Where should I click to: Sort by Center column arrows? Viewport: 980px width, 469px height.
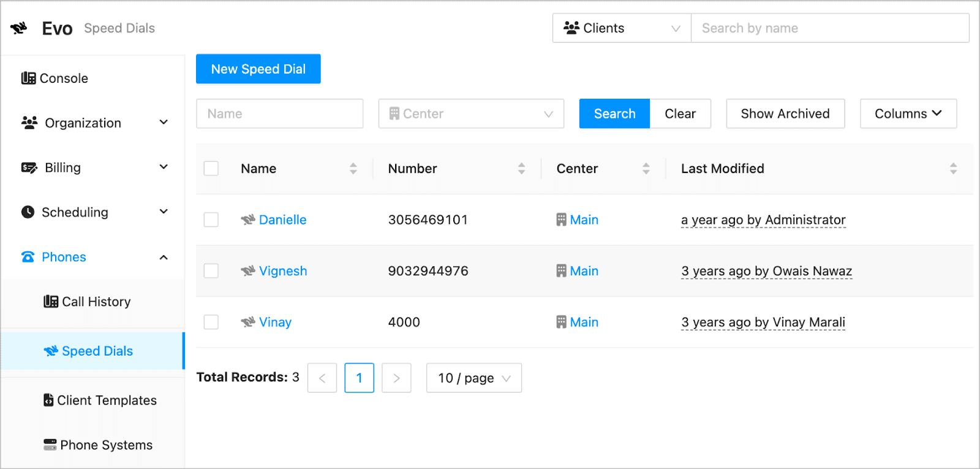646,169
